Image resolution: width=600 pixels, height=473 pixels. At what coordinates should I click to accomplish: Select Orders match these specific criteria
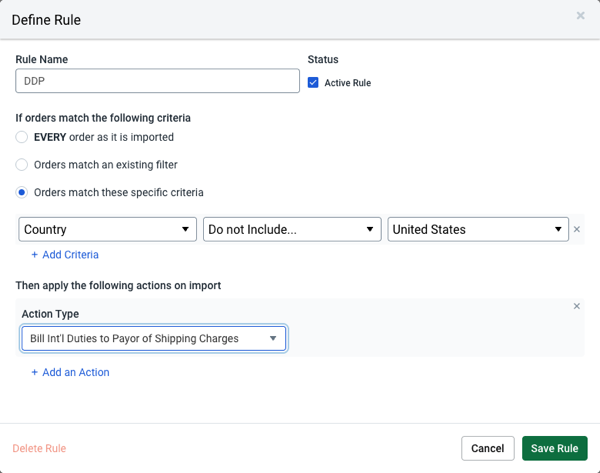coord(22,192)
